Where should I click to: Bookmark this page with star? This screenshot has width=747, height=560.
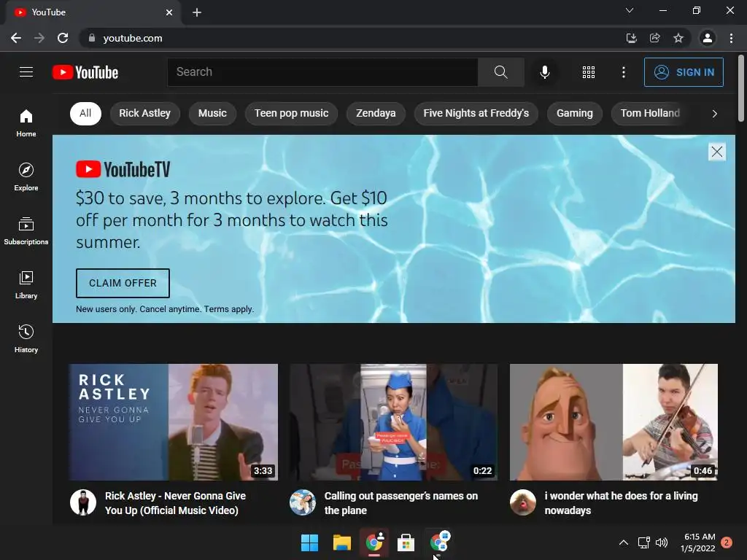[678, 38]
